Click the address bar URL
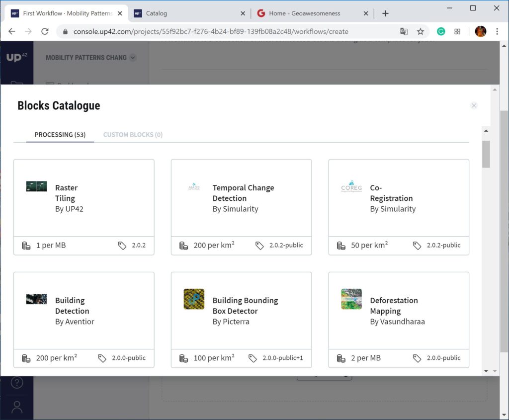Viewport: 509px width, 420px height. 211,31
